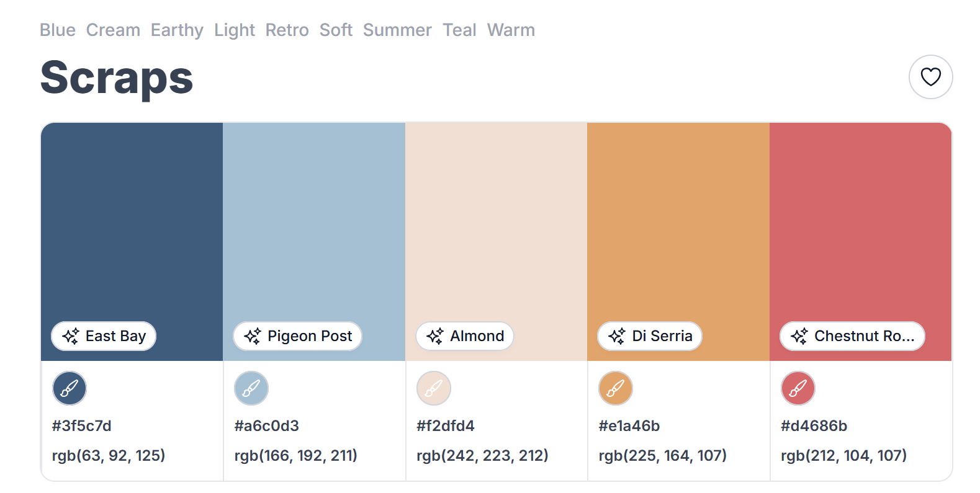Click the Di Serria paintbrush icon

click(x=616, y=388)
